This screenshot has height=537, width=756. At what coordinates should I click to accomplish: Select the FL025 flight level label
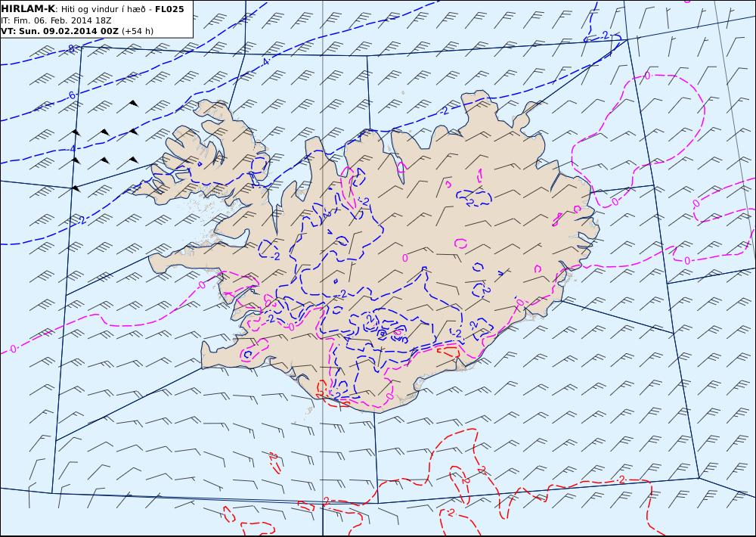(169, 8)
